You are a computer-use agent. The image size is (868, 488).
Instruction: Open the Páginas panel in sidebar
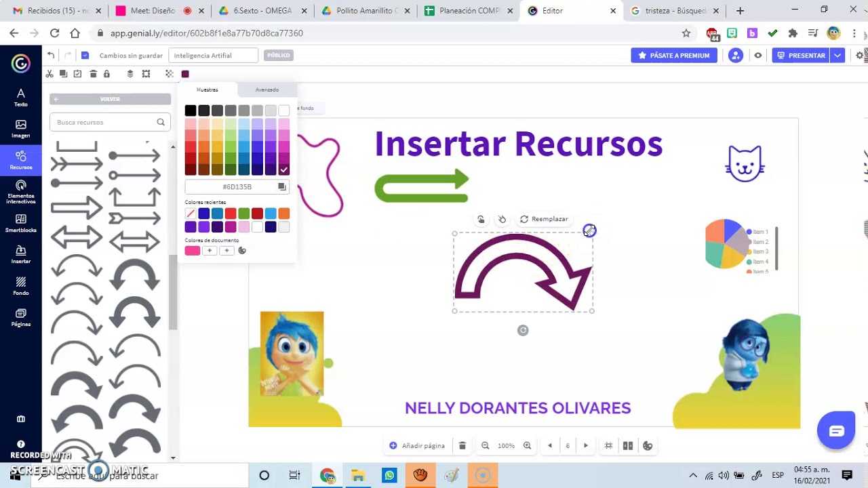(x=21, y=317)
